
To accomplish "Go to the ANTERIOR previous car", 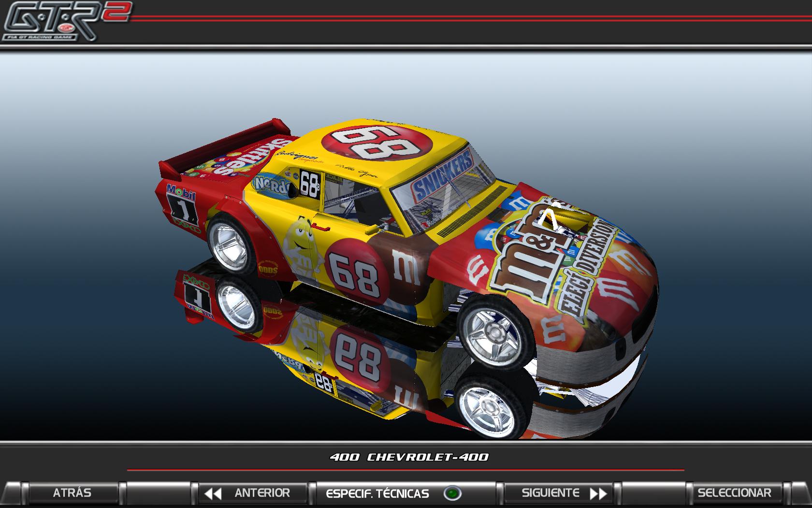I will (252, 493).
